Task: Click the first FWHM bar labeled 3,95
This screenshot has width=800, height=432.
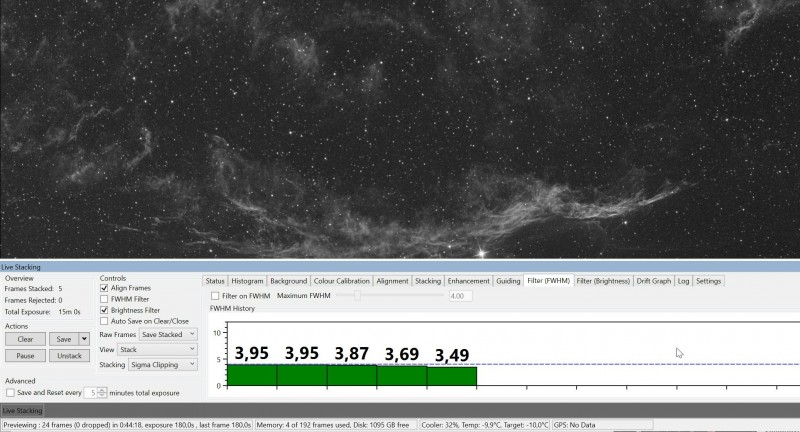Action: coord(252,375)
